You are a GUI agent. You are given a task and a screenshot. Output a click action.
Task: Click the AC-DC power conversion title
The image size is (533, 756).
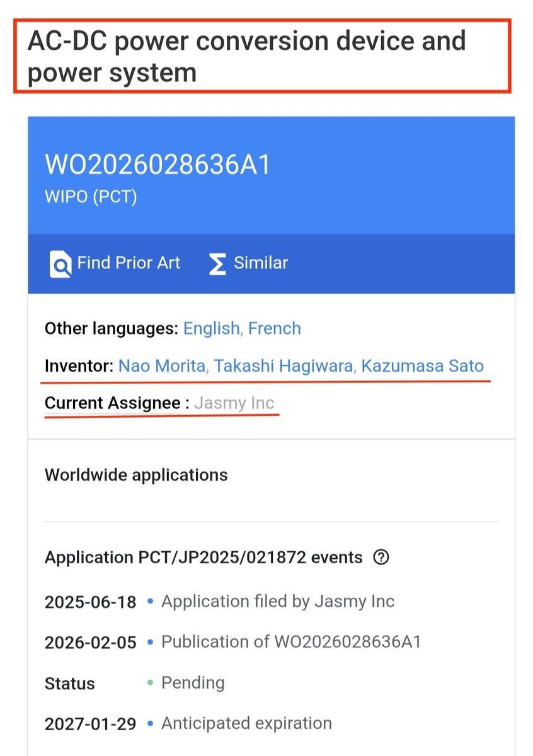click(247, 57)
